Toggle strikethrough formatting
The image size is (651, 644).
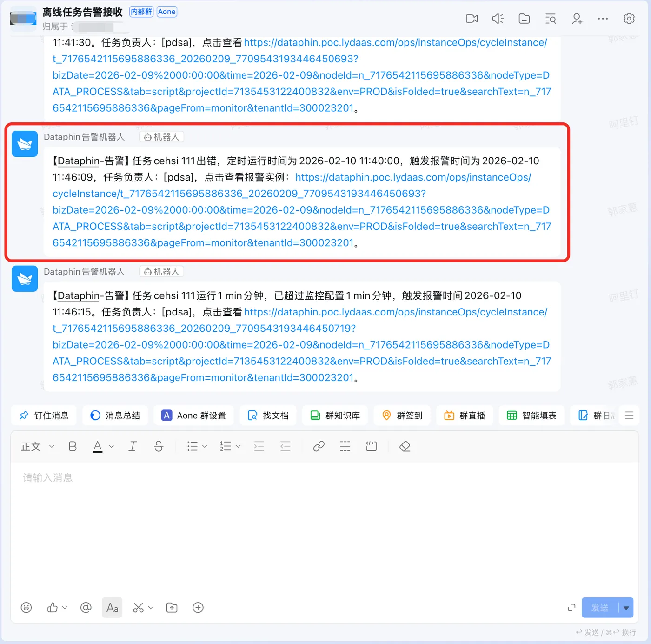pyautogui.click(x=159, y=447)
